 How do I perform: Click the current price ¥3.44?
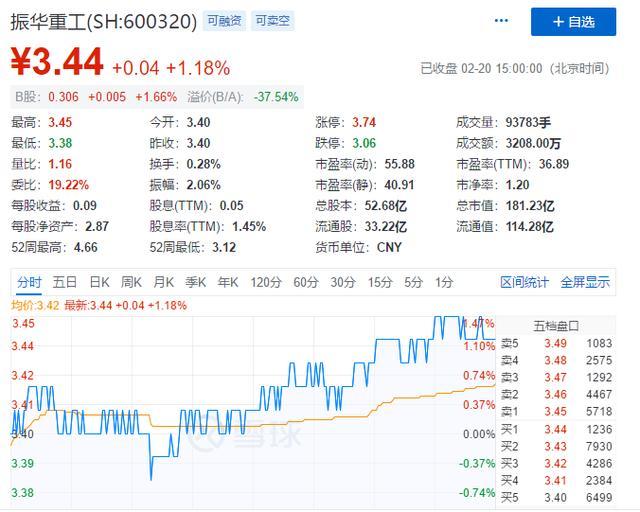coord(57,61)
